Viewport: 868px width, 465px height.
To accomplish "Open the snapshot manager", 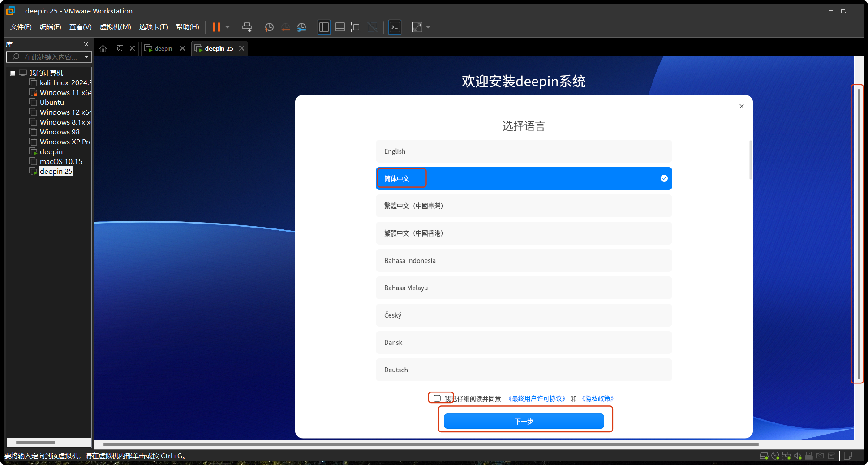I will (301, 27).
